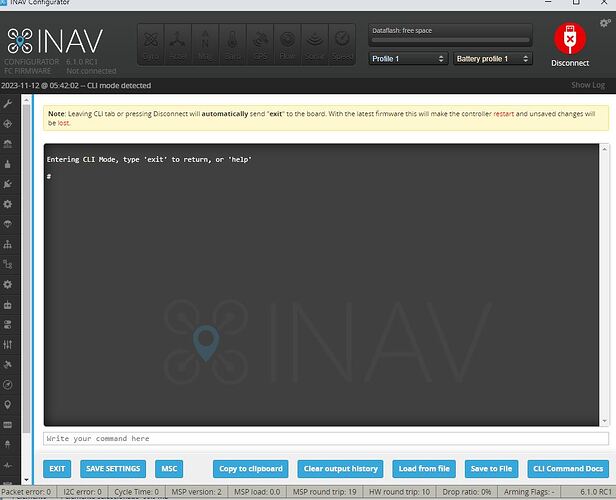Open the Failsafe parachute icon
This screenshot has width=616, height=500.
[x=7, y=224]
